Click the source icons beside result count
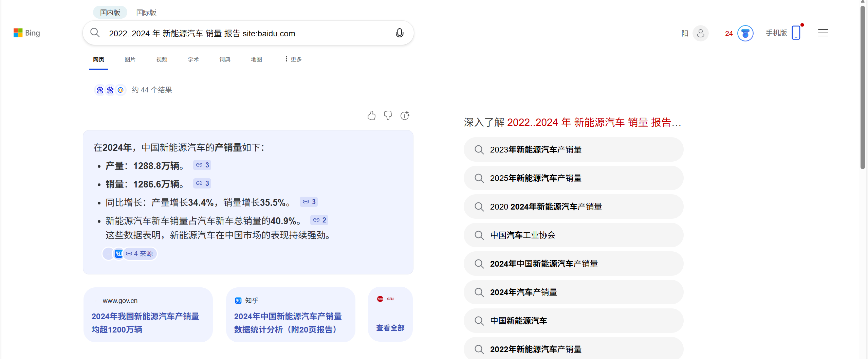The height and width of the screenshot is (359, 868). (110, 90)
